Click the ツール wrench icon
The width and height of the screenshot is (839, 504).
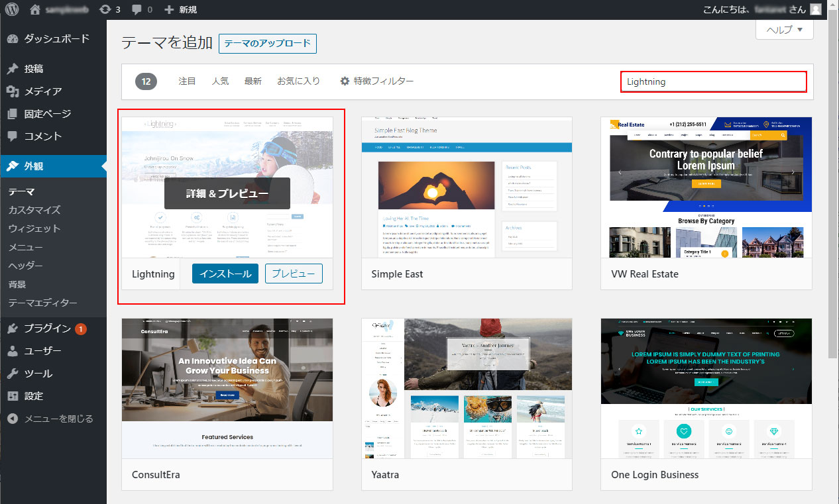coord(12,374)
